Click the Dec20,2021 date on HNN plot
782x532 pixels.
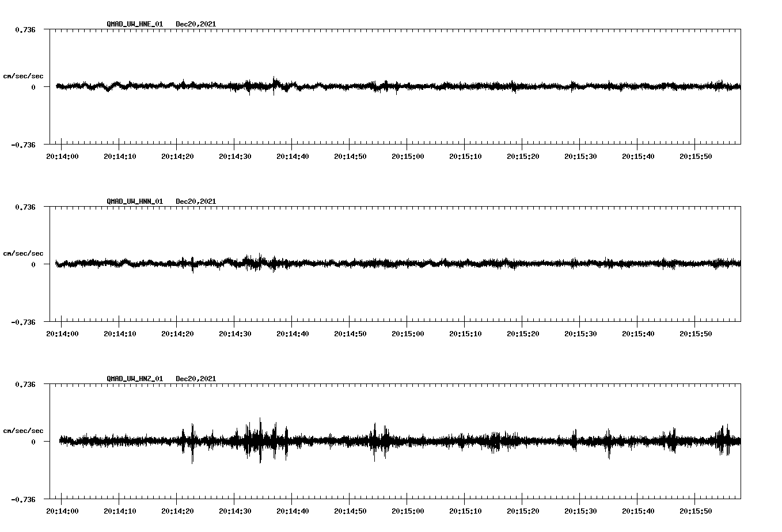pos(196,202)
